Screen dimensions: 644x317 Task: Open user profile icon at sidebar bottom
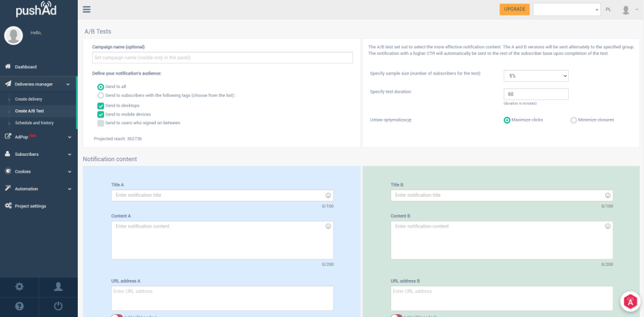click(x=58, y=287)
